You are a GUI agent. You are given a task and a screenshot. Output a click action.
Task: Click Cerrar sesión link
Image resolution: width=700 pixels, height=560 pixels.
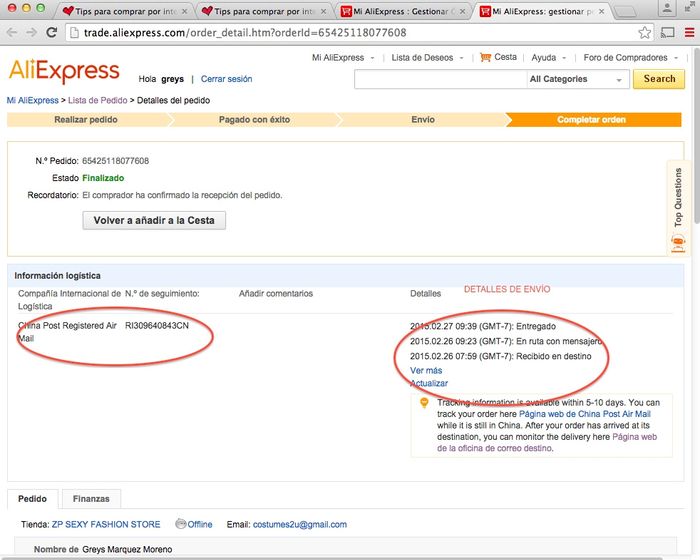point(226,79)
